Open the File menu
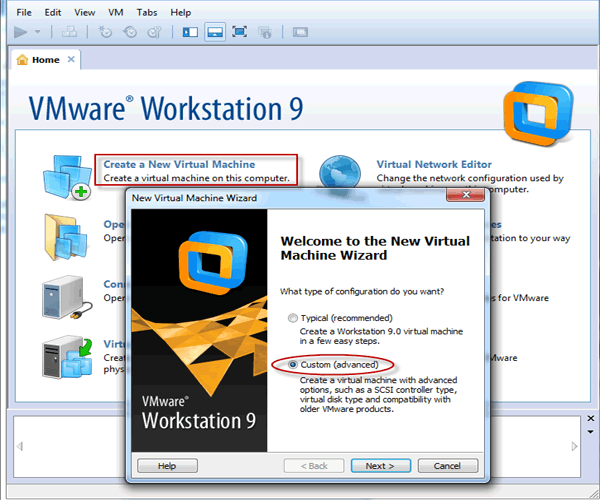600x500 pixels. 24,13
